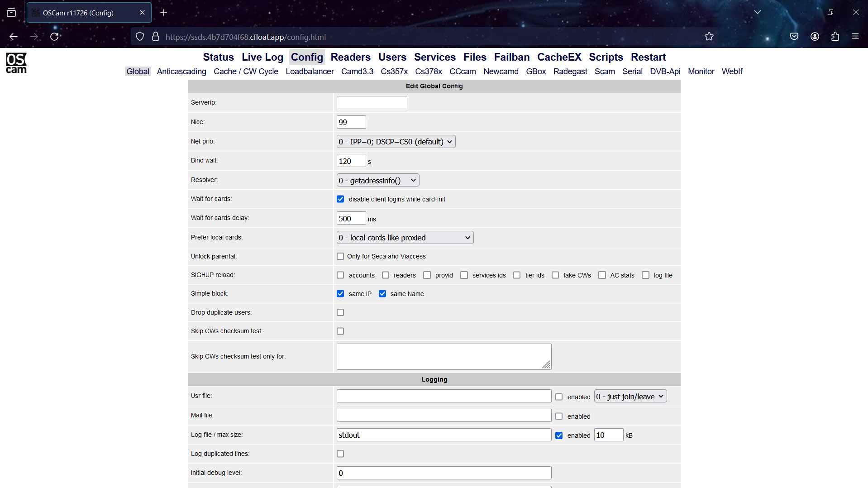Open the recent browsing tab view icon
Viewport: 868px width, 488px height.
(x=11, y=13)
